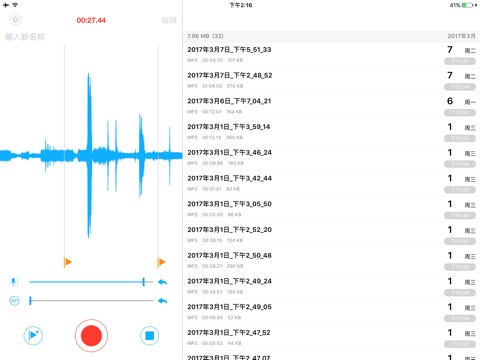Open recording 2017年3月7日_下午2_48_52
The height and width of the screenshot is (360, 480).
pyautogui.click(x=332, y=81)
